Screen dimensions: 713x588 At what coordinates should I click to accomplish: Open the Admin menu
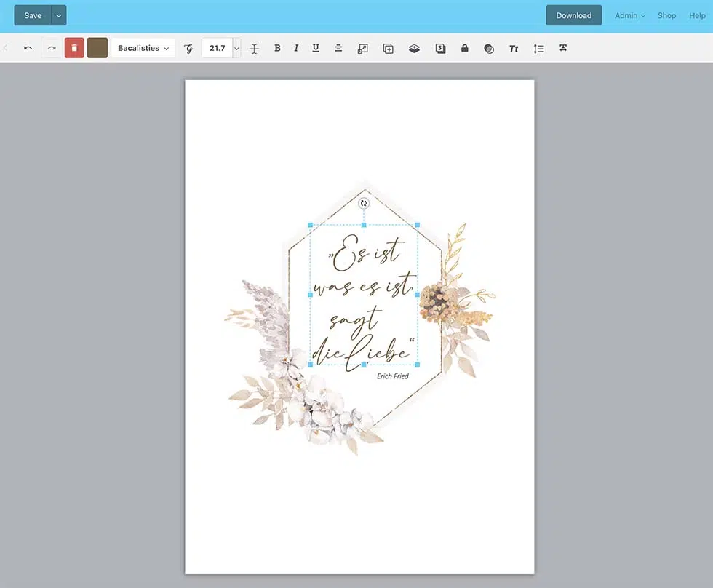(629, 15)
